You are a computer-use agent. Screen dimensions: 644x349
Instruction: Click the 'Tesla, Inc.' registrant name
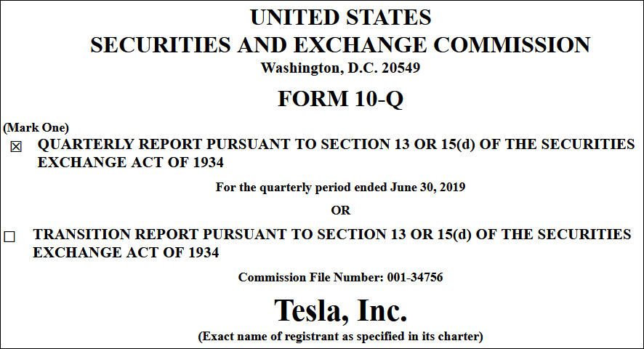(340, 310)
